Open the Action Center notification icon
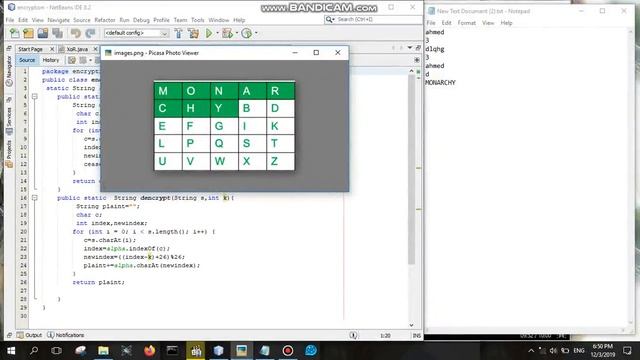Screen dimensions: 640x360 627,351
